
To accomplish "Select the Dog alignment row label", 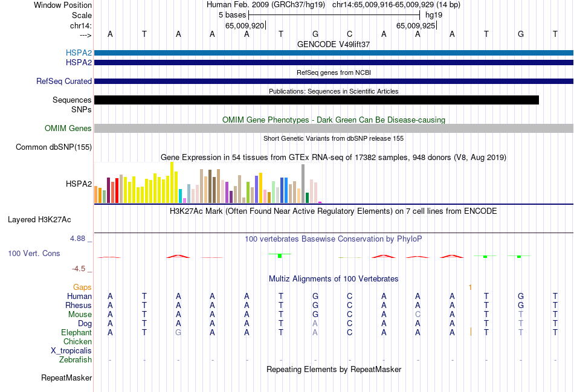I will pos(85,324).
